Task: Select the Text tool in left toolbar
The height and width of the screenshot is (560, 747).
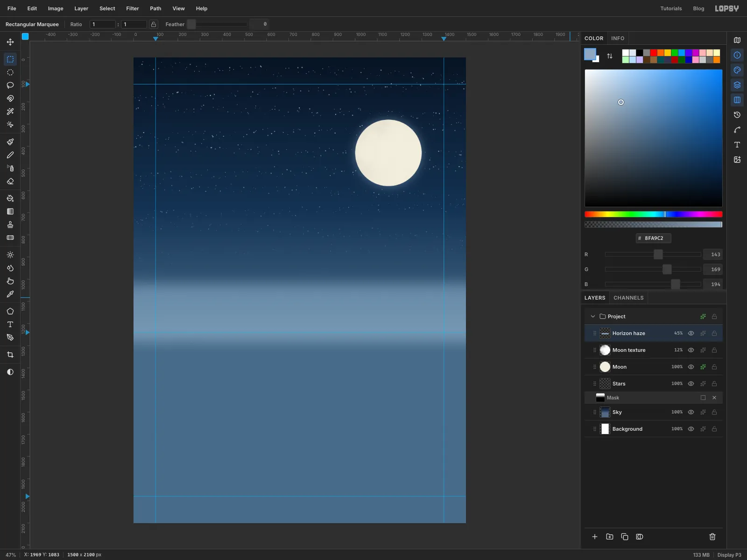Action: [x=10, y=324]
